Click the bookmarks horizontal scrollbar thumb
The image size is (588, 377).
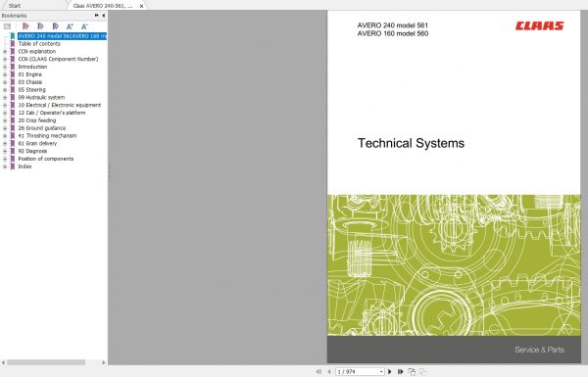[x=46, y=362]
